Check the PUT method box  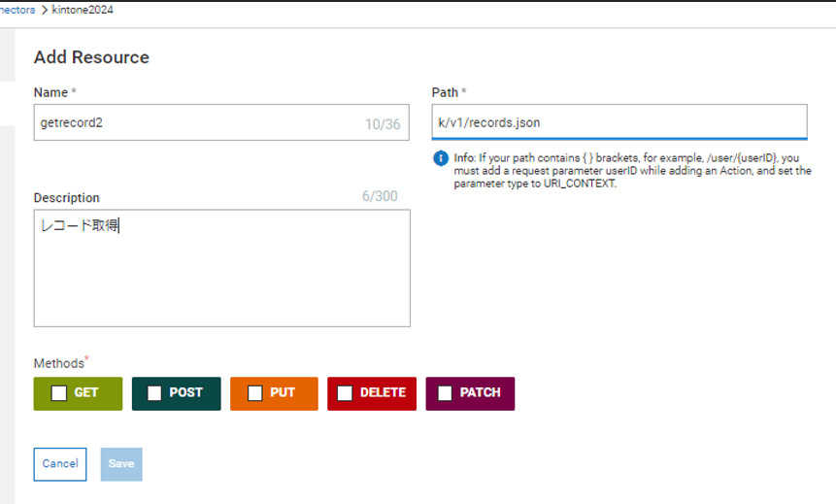click(x=254, y=393)
